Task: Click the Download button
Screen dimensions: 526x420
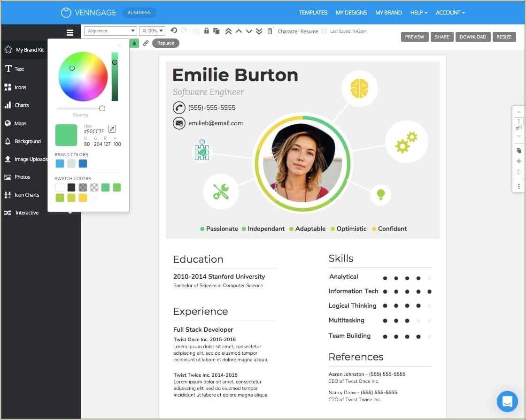Action: (x=473, y=37)
